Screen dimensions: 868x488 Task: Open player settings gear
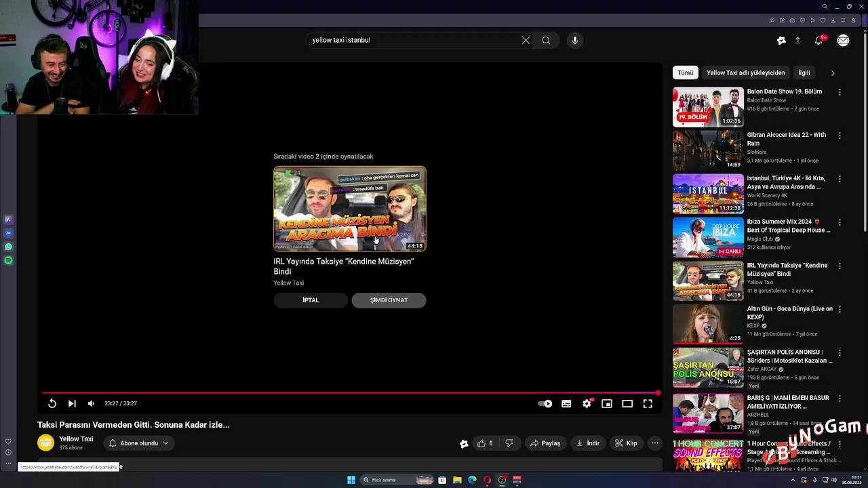(x=587, y=403)
